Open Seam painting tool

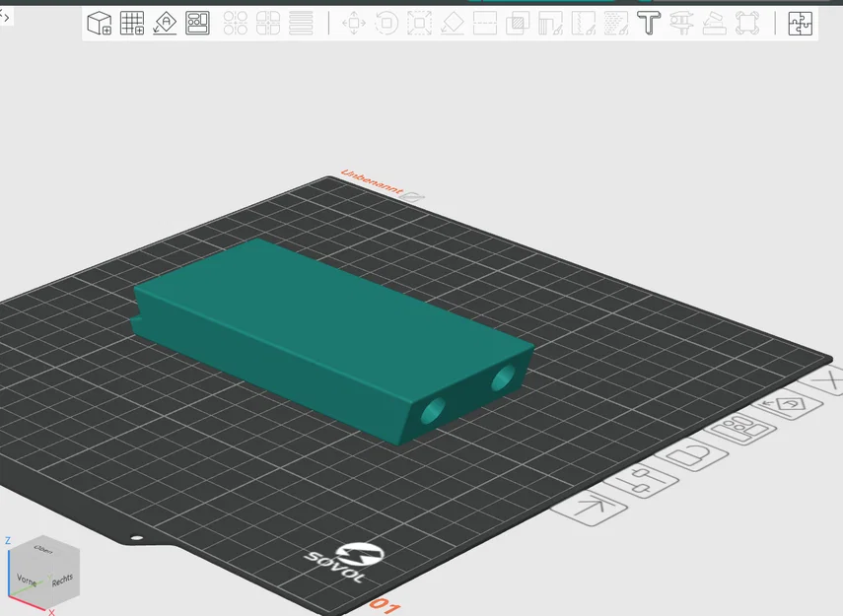[584, 23]
